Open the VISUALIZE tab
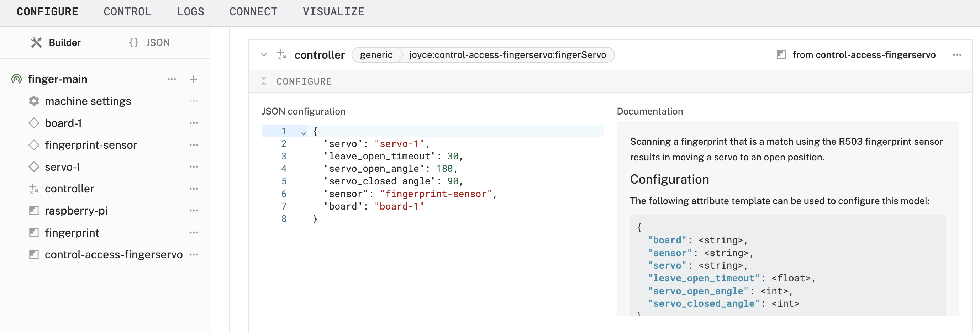980x333 pixels. [x=333, y=12]
